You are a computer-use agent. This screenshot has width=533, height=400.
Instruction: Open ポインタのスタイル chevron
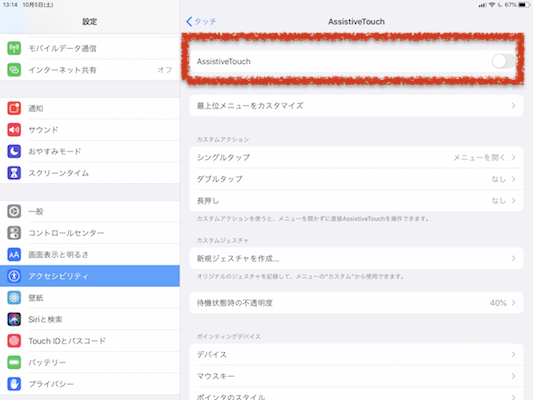point(513,397)
